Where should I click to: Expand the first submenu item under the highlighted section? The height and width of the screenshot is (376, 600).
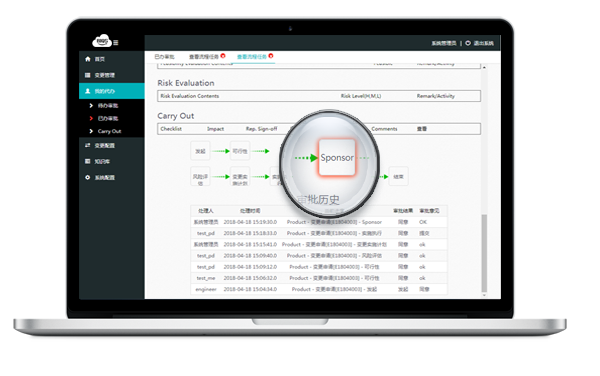click(104, 105)
